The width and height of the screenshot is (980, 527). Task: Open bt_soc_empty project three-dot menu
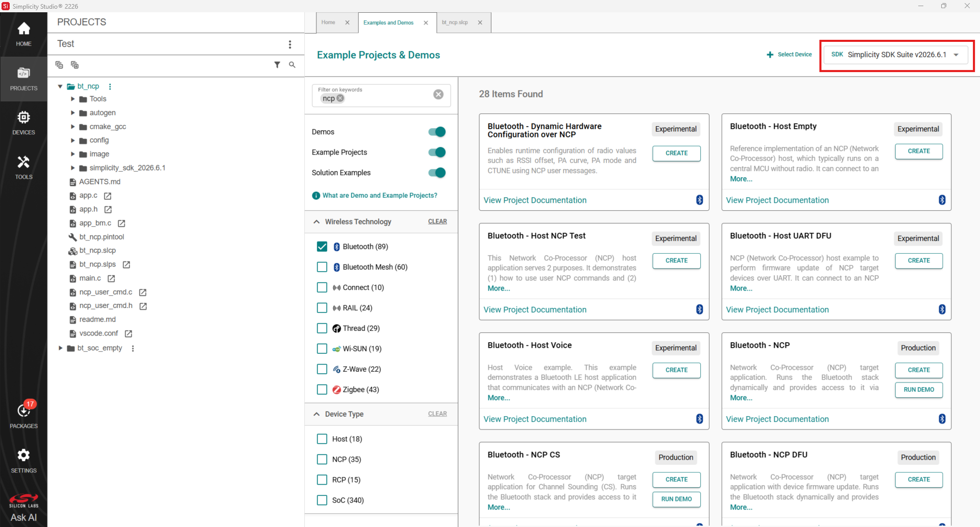pos(133,348)
